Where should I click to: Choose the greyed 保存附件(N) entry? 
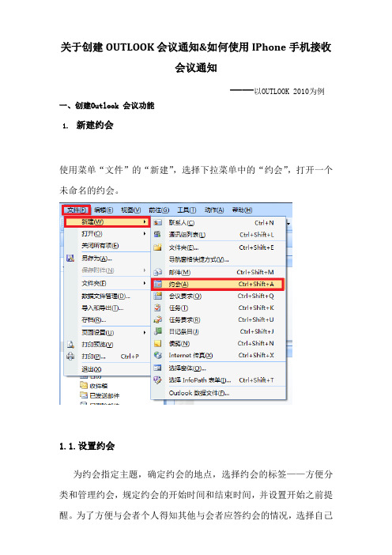click(98, 270)
